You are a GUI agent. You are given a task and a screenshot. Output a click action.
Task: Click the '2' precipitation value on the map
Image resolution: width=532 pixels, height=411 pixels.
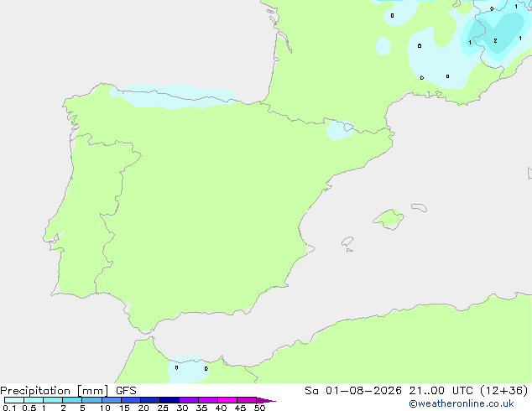coord(495,41)
